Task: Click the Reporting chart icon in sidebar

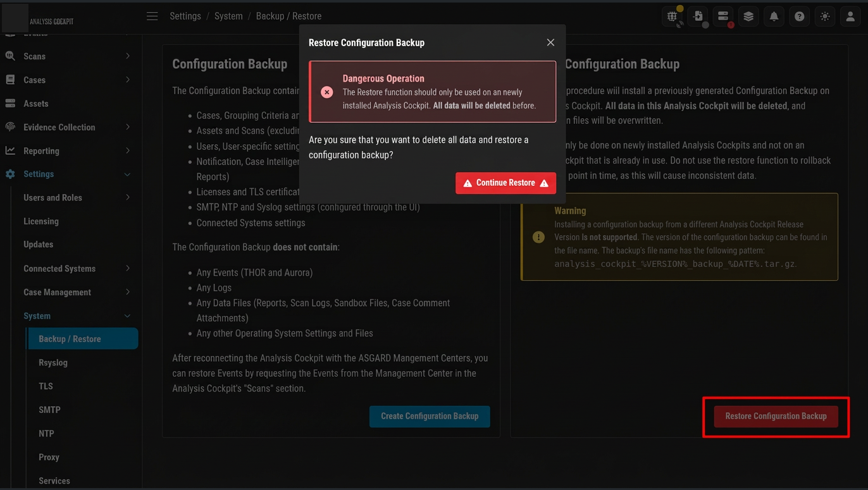Action: click(10, 150)
